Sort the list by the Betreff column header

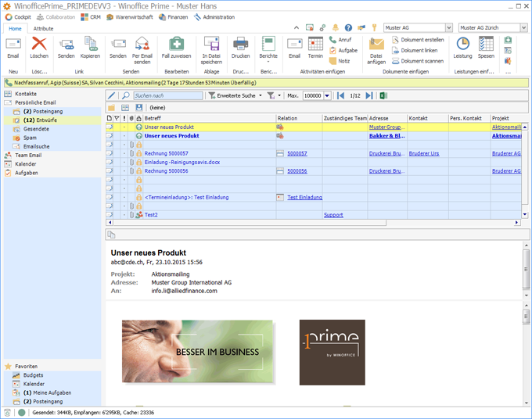(x=210, y=118)
